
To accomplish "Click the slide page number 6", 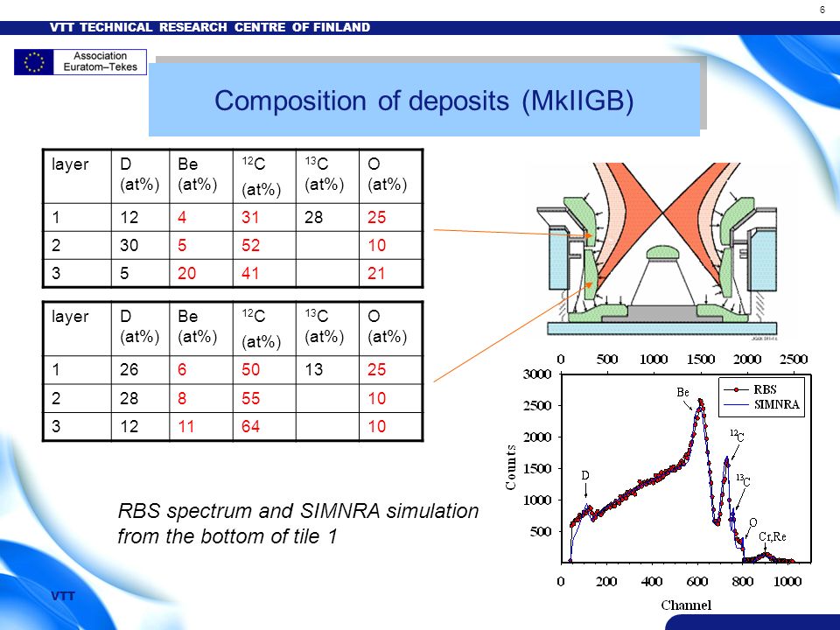I will 822,10.
